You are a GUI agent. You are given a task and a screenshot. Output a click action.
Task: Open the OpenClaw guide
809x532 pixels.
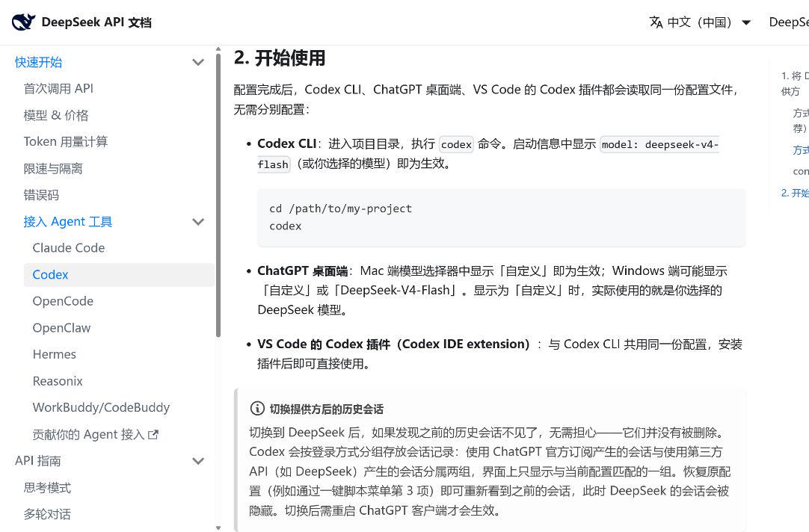click(x=61, y=328)
